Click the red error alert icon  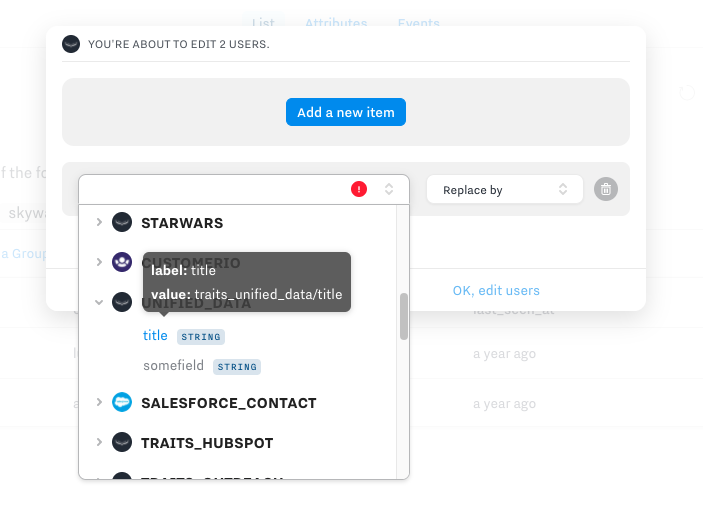359,189
